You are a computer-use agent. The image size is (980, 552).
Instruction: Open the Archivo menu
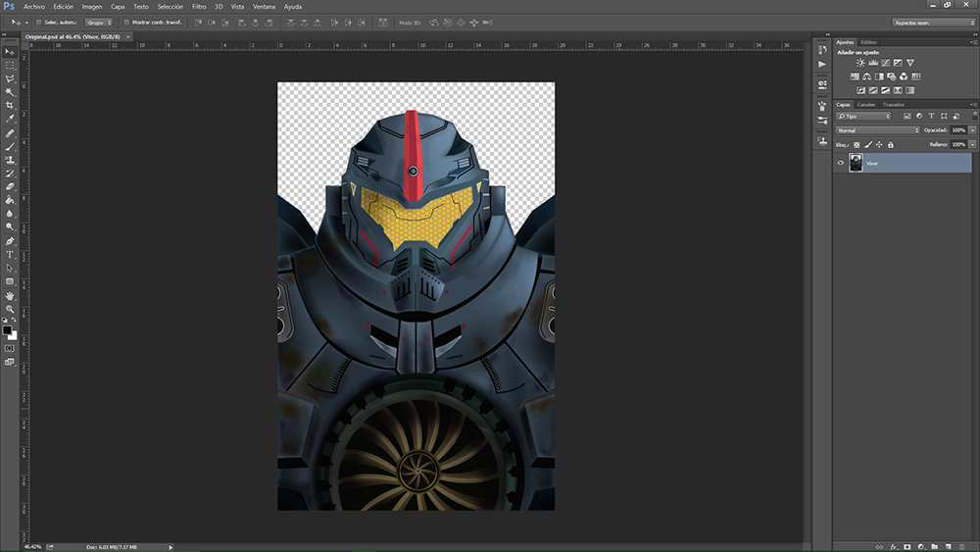tap(34, 7)
